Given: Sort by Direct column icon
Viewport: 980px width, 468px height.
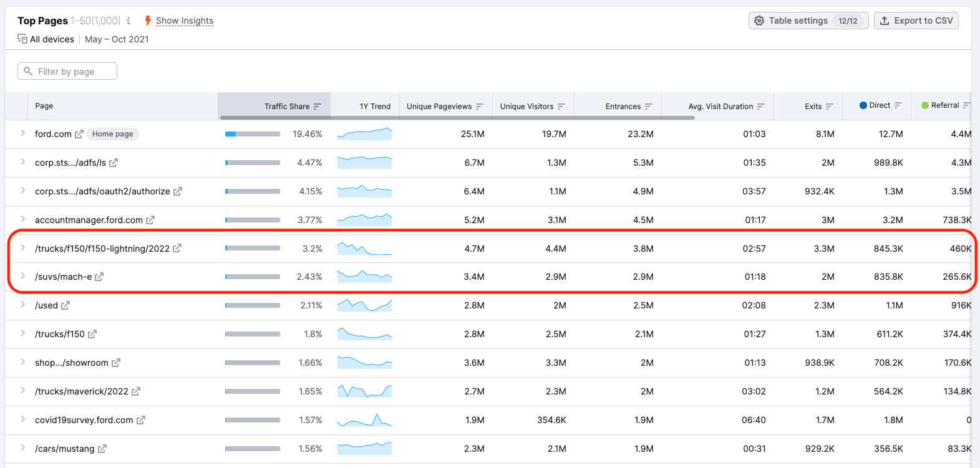Looking at the screenshot, I should (898, 105).
